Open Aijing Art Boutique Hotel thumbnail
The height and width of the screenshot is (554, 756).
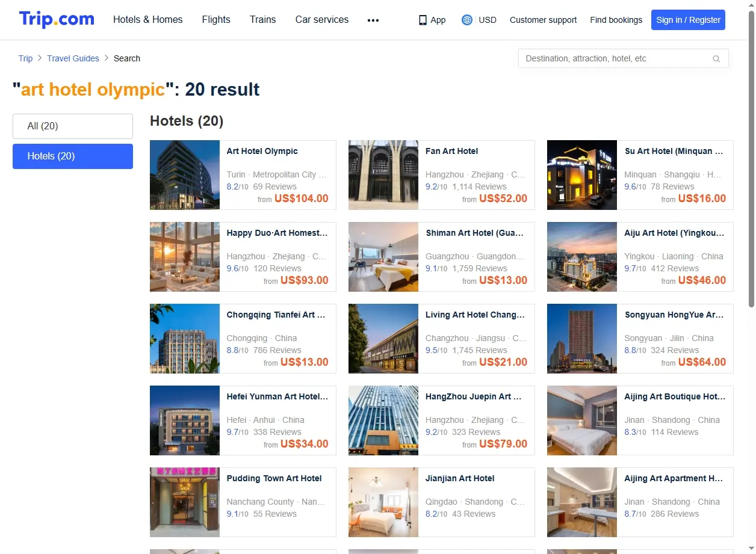point(582,420)
